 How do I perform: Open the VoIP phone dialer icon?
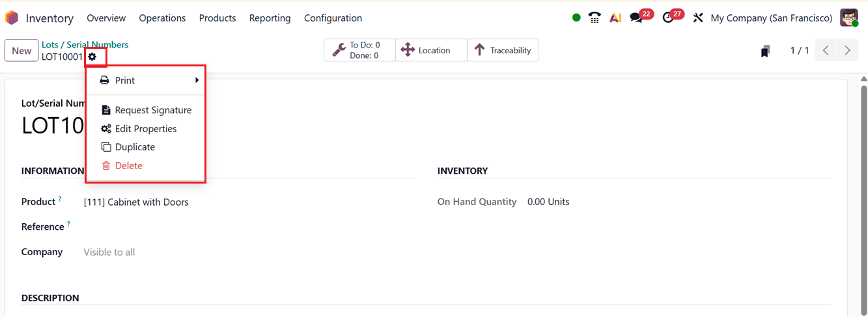point(594,18)
